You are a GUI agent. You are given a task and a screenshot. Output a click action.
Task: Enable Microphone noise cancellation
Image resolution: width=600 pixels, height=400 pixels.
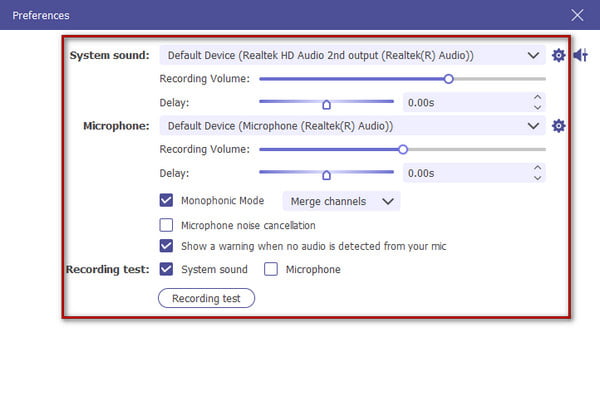point(166,225)
